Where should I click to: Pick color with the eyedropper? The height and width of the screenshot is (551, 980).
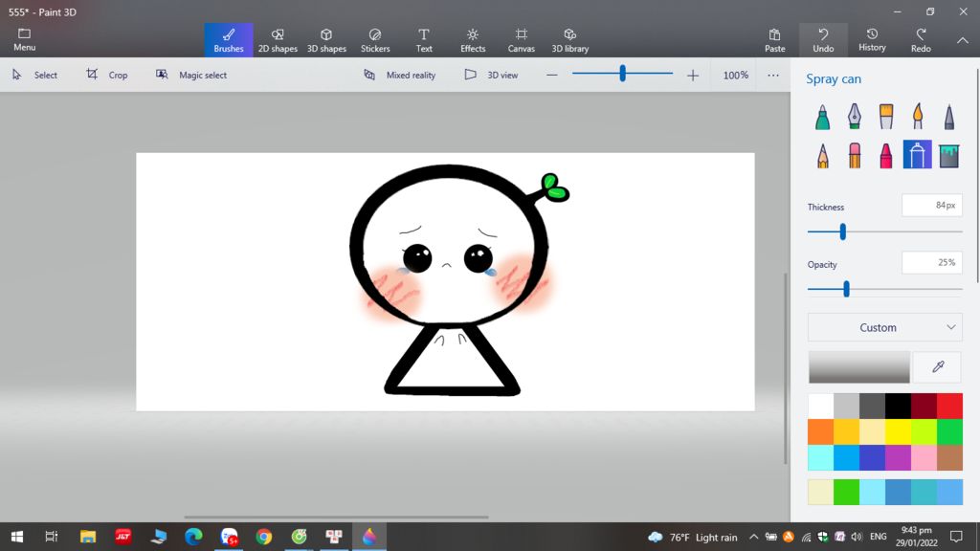coord(938,366)
